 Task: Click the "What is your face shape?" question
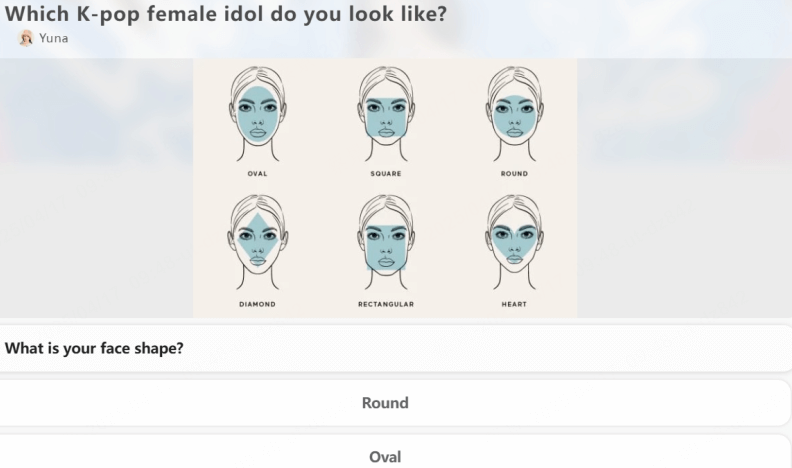94,349
